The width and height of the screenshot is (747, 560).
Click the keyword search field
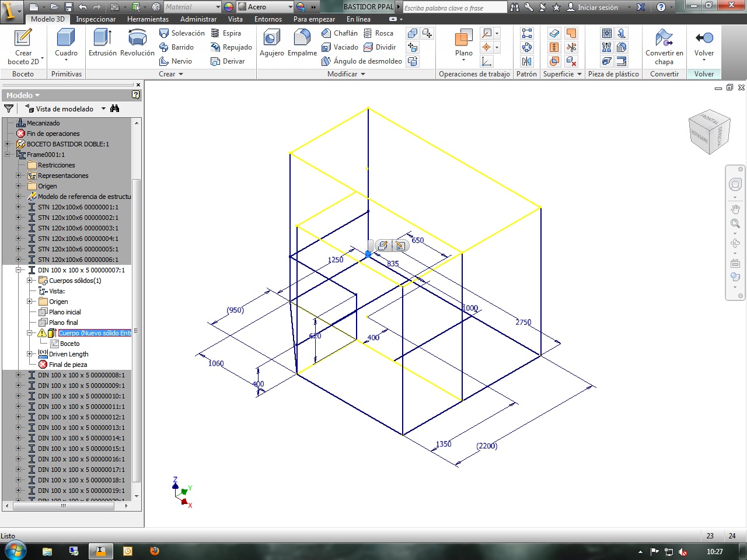coord(455,8)
